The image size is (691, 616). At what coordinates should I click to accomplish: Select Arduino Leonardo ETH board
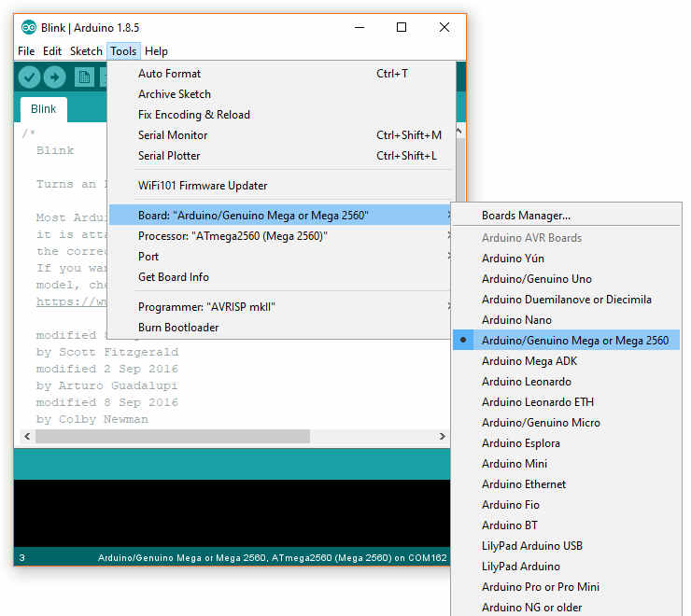[x=537, y=402]
